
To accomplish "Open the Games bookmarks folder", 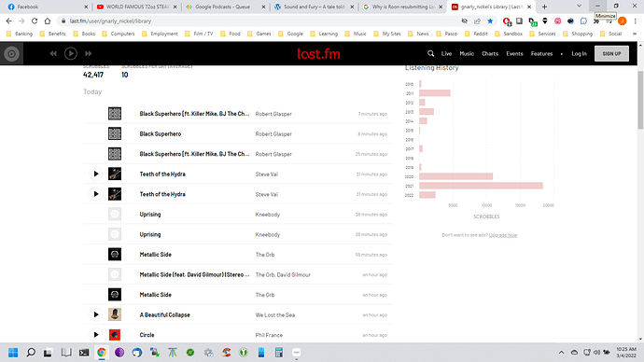I will point(259,34).
